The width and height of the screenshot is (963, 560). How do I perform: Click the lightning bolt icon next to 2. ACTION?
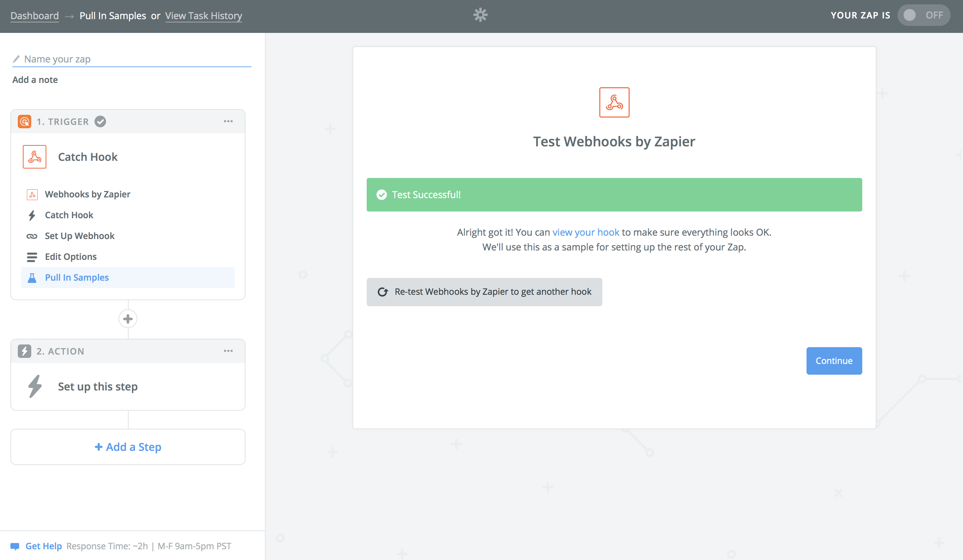25,351
